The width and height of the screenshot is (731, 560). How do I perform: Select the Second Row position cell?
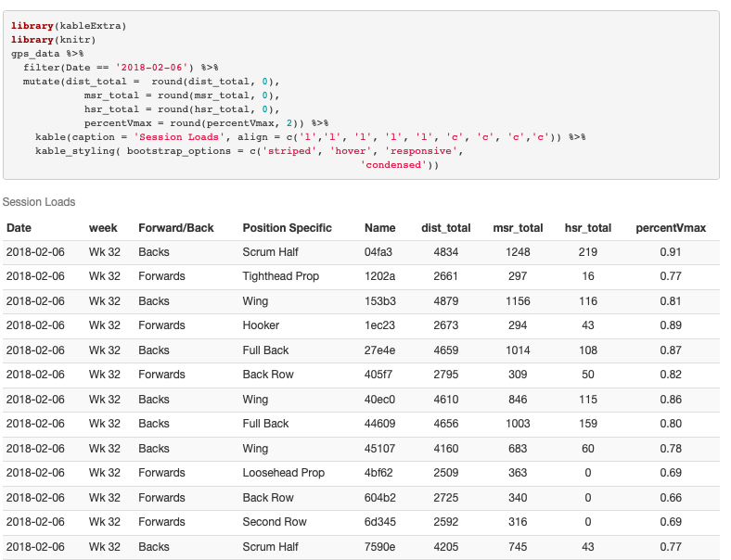point(275,522)
